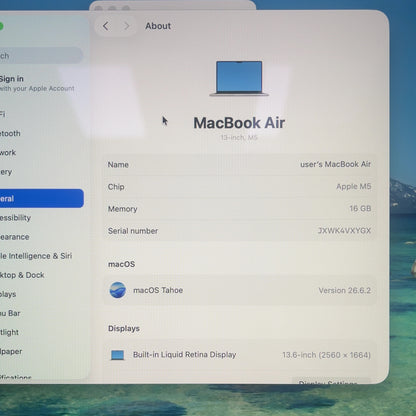Open the Battery sidebar item
The height and width of the screenshot is (416, 416).
tap(6, 172)
